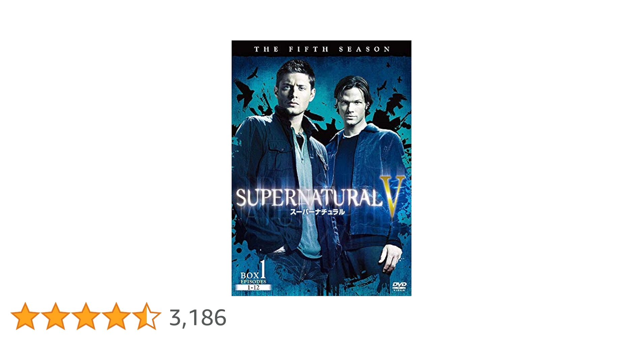Image resolution: width=644 pixels, height=337 pixels.
Task: Click the fourth filled rating star
Action: pos(116,316)
